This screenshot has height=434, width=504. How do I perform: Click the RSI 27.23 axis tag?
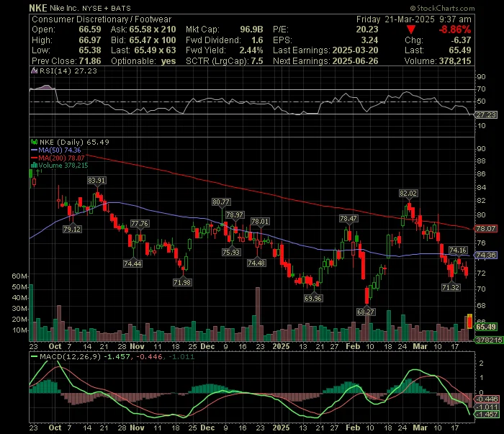point(486,115)
